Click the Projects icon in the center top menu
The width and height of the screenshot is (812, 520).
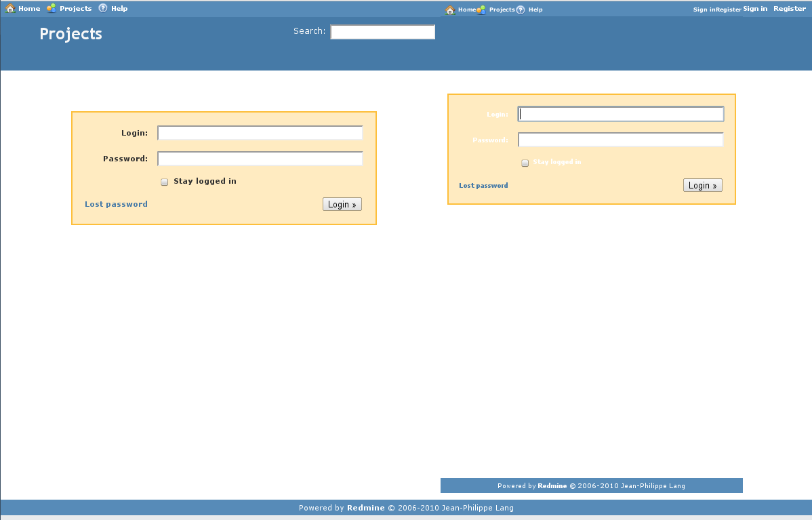coord(481,10)
